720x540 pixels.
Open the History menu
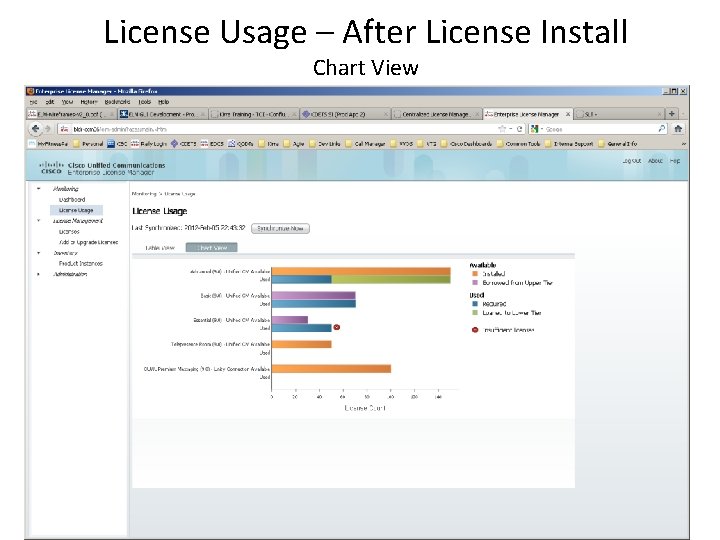pyautogui.click(x=89, y=102)
